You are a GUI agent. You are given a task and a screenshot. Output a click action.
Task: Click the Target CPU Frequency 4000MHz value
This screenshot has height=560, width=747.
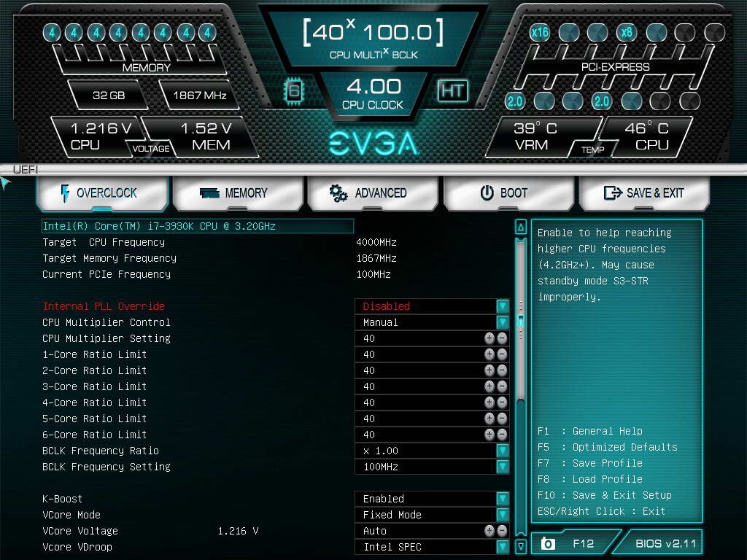[376, 242]
